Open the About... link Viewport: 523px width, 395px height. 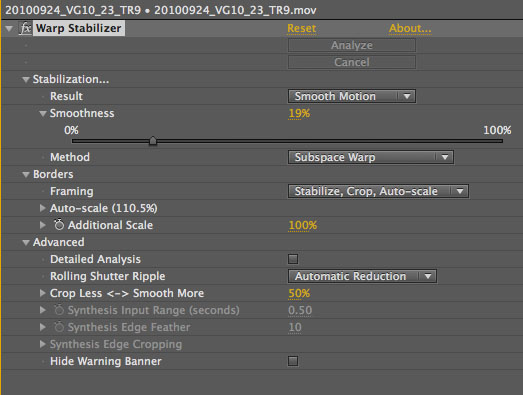pos(410,28)
